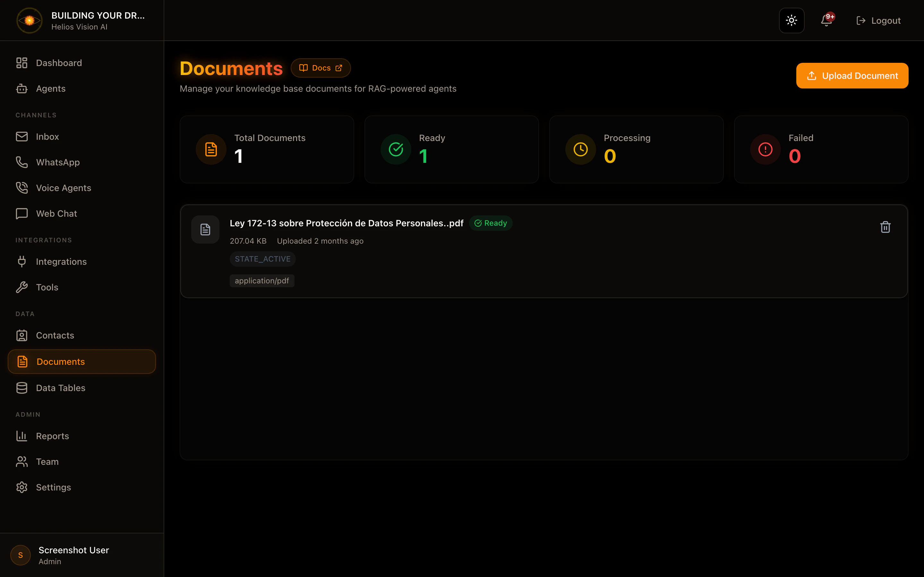This screenshot has height=577, width=924.
Task: Log out using the Logout button
Action: [x=878, y=20]
